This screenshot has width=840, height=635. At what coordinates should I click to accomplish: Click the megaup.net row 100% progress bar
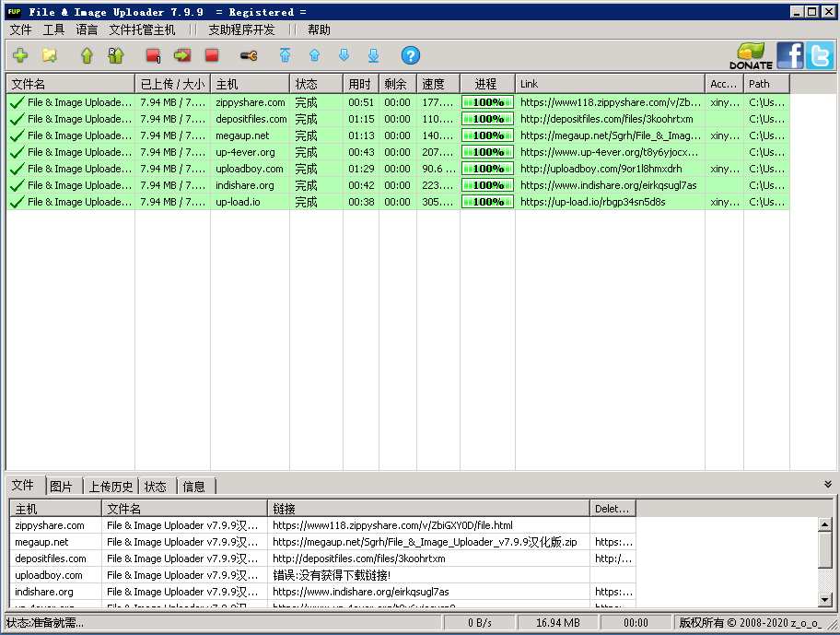click(487, 135)
